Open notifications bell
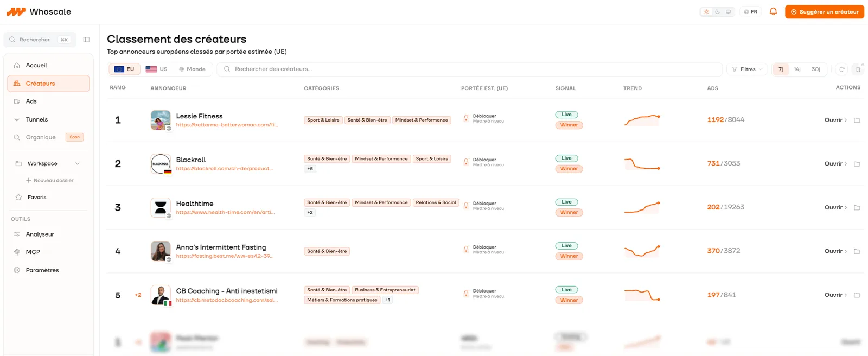This screenshot has width=868, height=356. tap(773, 11)
